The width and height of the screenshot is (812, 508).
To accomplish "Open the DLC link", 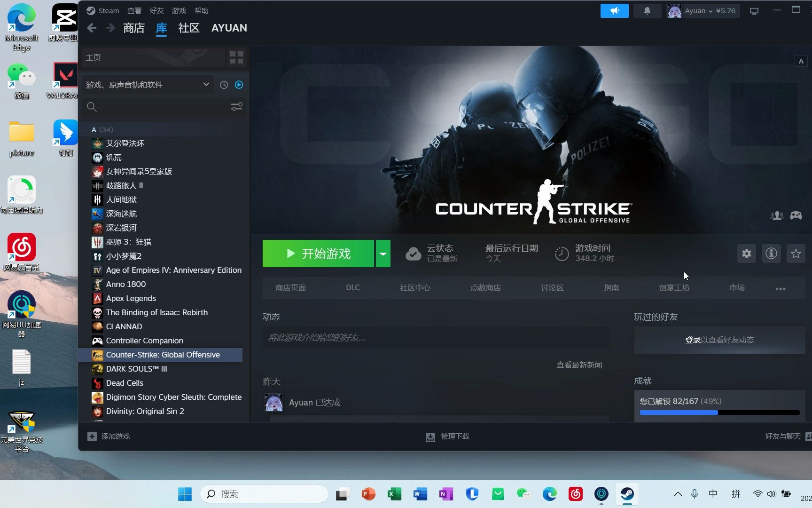I will point(353,288).
